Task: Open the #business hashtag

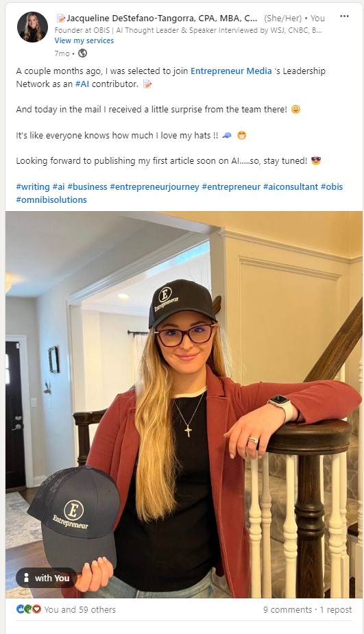Action: tap(87, 187)
